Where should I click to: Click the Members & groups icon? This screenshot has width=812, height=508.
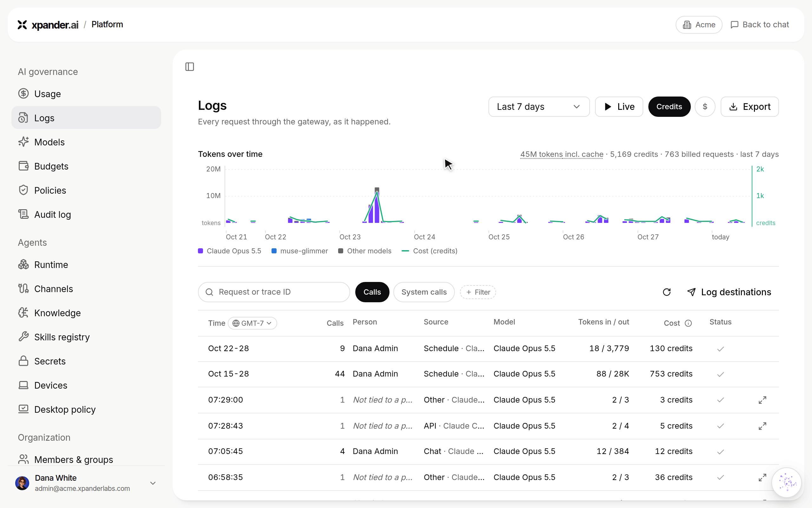pyautogui.click(x=23, y=459)
